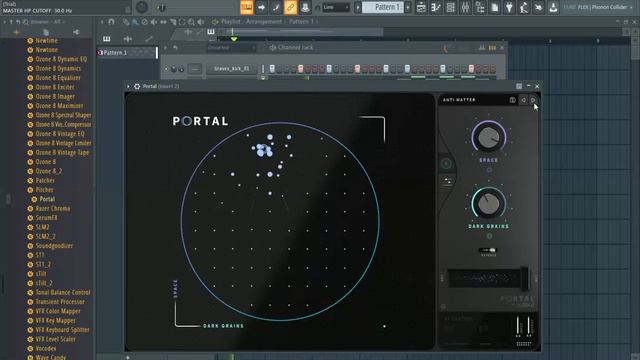
Task: Select Ozone 8 Vintage Tape in browser
Action: pos(62,153)
